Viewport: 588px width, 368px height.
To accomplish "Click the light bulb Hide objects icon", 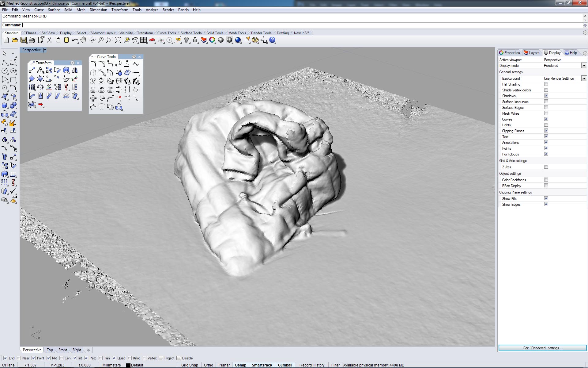I will pyautogui.click(x=187, y=40).
